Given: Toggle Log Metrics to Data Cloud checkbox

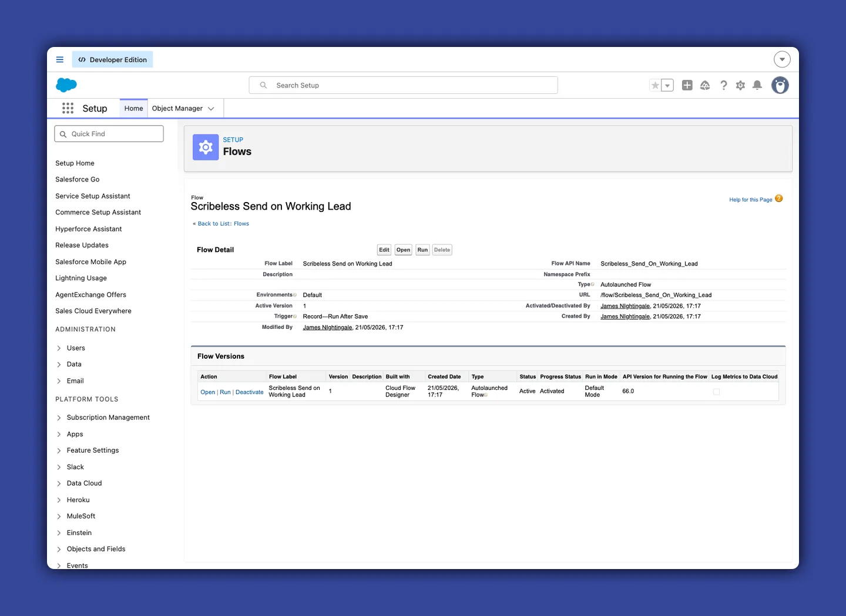Looking at the screenshot, I should pos(716,392).
